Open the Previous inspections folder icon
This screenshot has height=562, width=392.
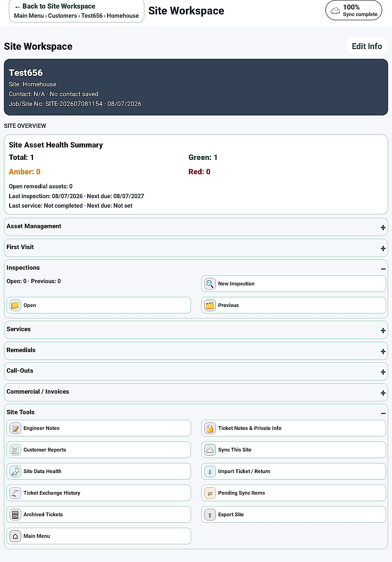(210, 305)
